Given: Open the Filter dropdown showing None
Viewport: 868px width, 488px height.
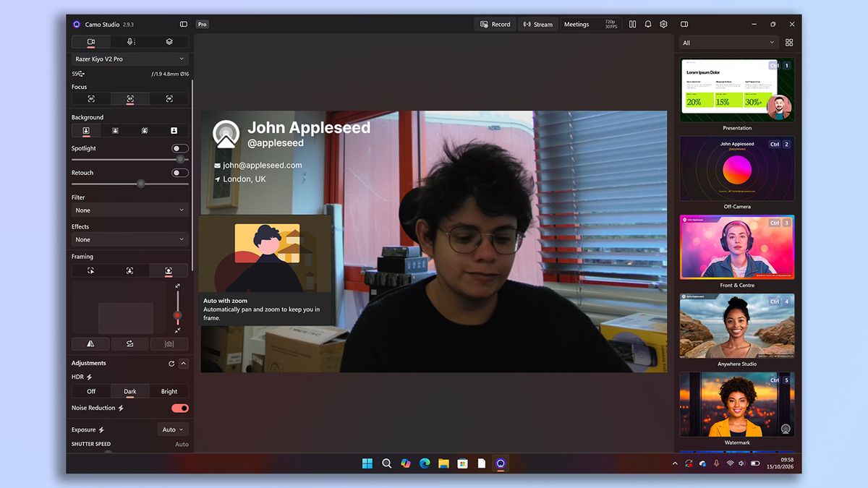Looking at the screenshot, I should pyautogui.click(x=130, y=210).
